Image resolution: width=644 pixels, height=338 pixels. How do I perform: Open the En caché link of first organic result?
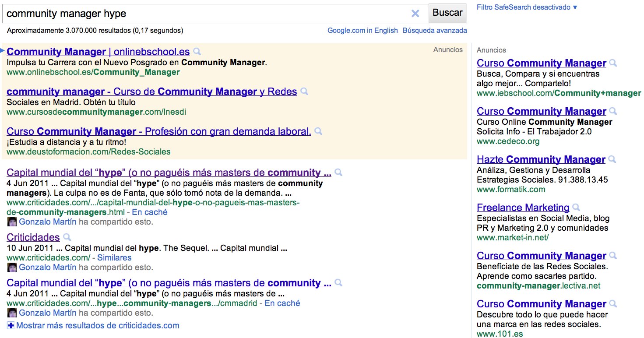150,212
